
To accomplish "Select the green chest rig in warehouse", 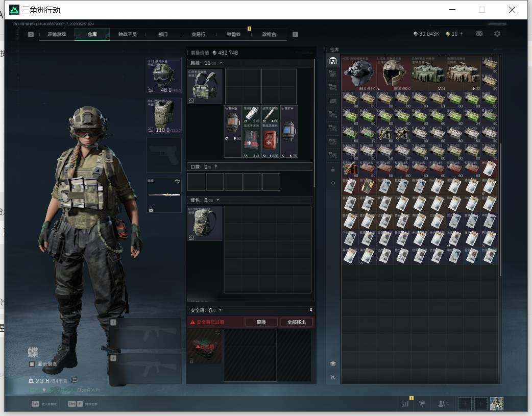I will click(428, 74).
